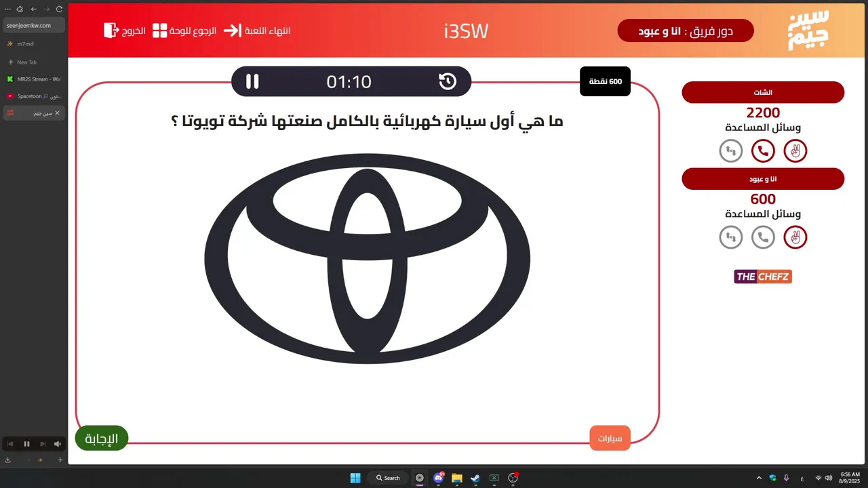Open a New Tab in sidebar

point(34,62)
